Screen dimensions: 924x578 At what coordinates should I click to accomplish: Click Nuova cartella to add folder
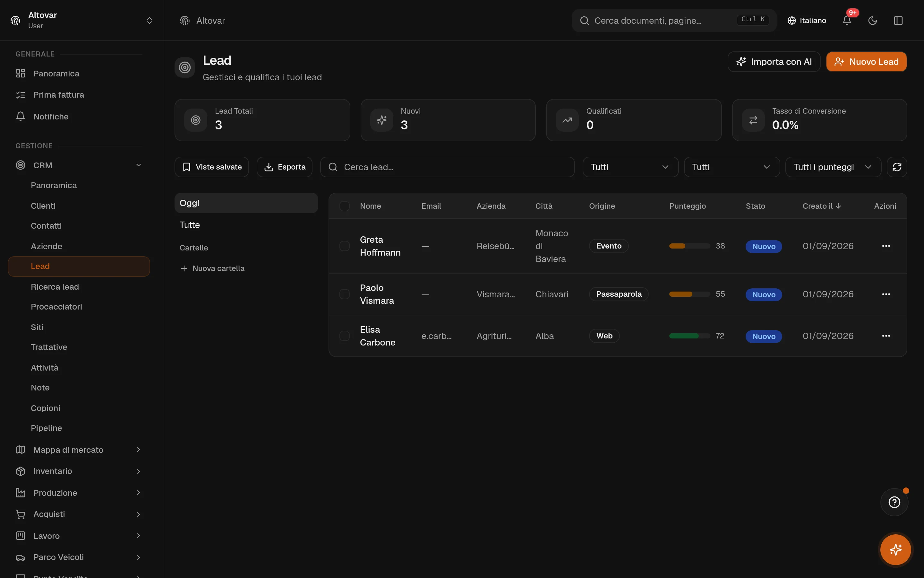point(212,268)
